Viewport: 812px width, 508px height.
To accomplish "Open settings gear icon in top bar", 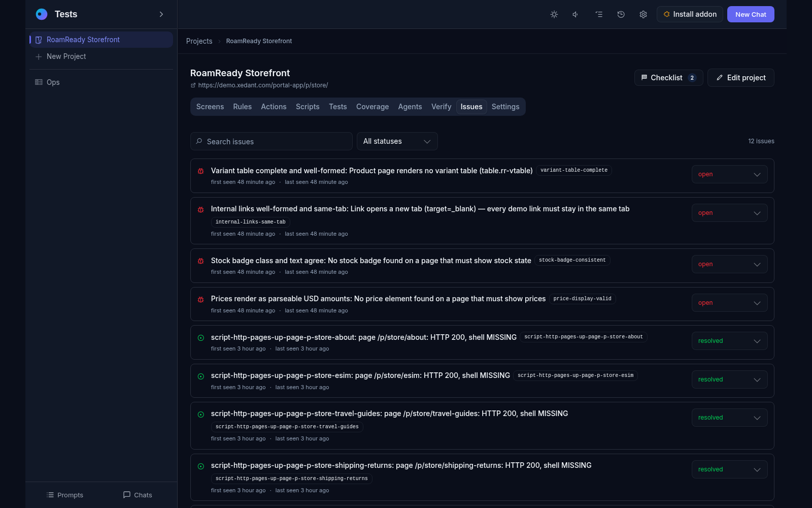I will (643, 14).
